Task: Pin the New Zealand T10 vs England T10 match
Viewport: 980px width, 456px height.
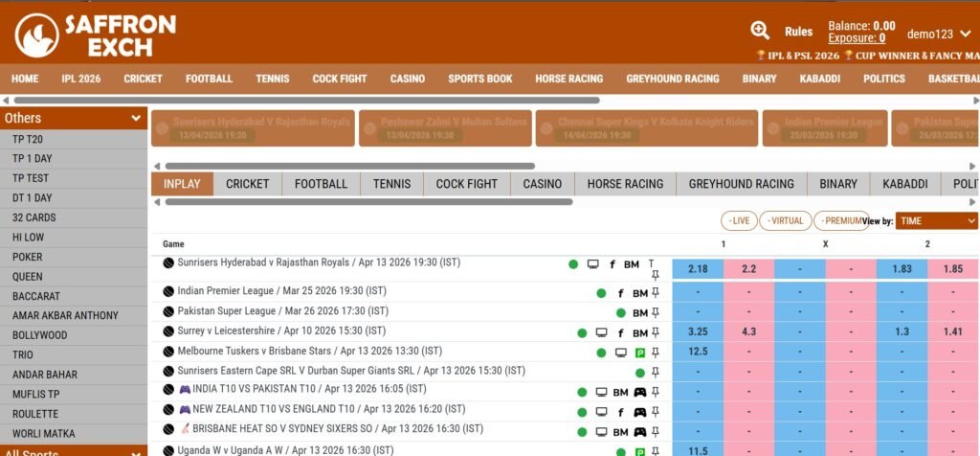Action: pos(655,412)
